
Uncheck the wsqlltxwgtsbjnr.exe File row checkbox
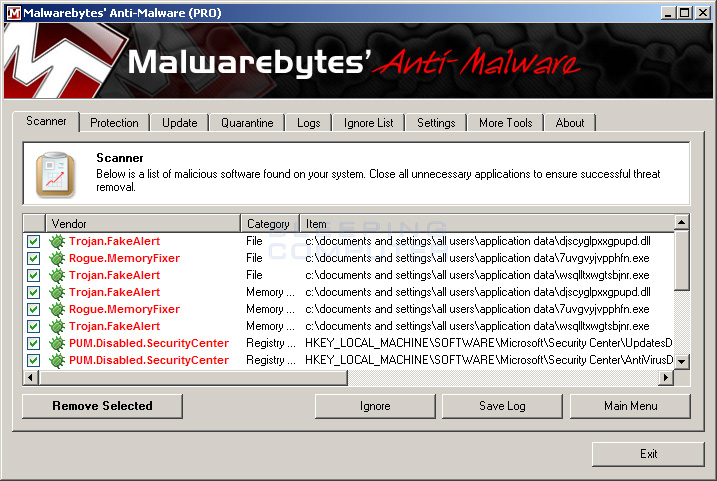(x=33, y=275)
